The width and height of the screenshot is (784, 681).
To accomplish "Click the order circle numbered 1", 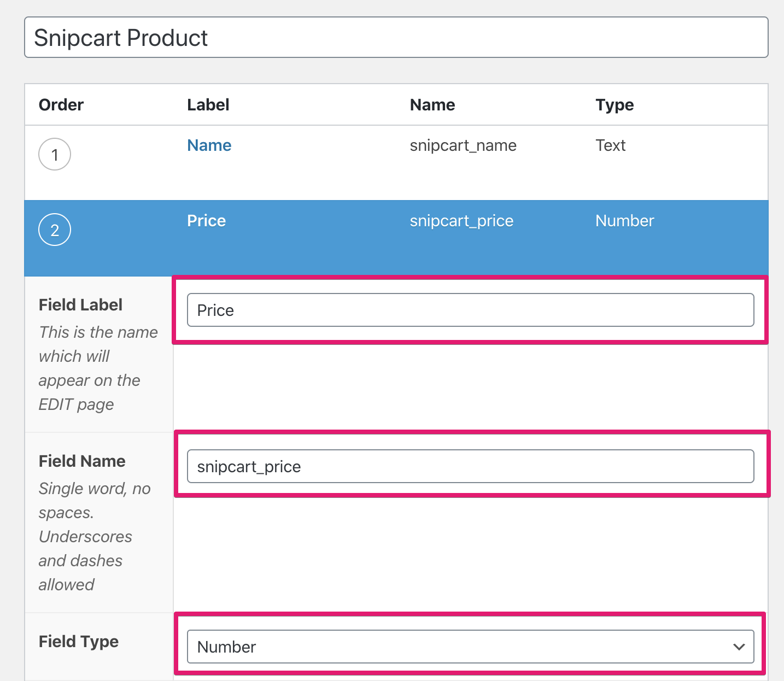I will click(55, 155).
